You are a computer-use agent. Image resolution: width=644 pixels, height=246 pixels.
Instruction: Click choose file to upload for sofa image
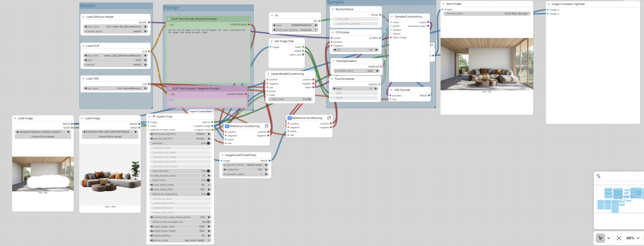click(110, 137)
